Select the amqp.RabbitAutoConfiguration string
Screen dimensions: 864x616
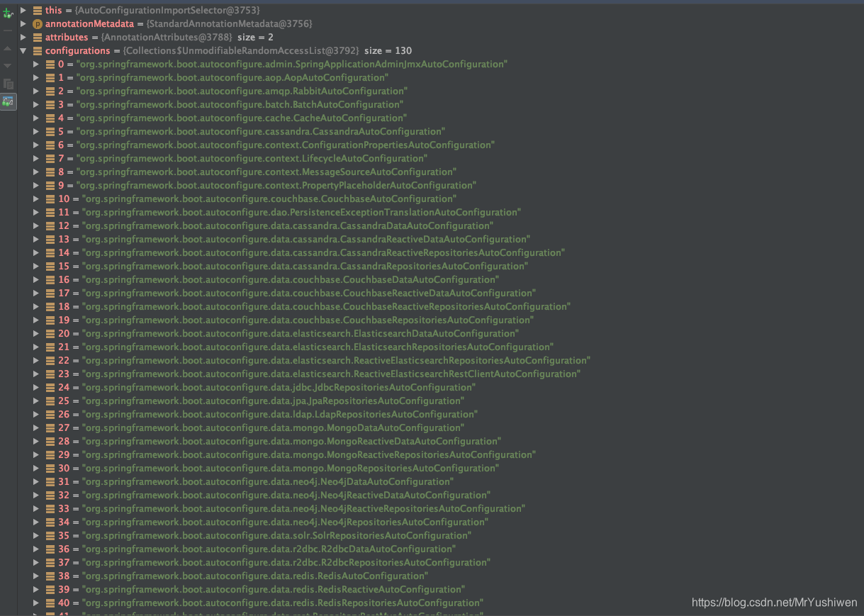pyautogui.click(x=242, y=91)
